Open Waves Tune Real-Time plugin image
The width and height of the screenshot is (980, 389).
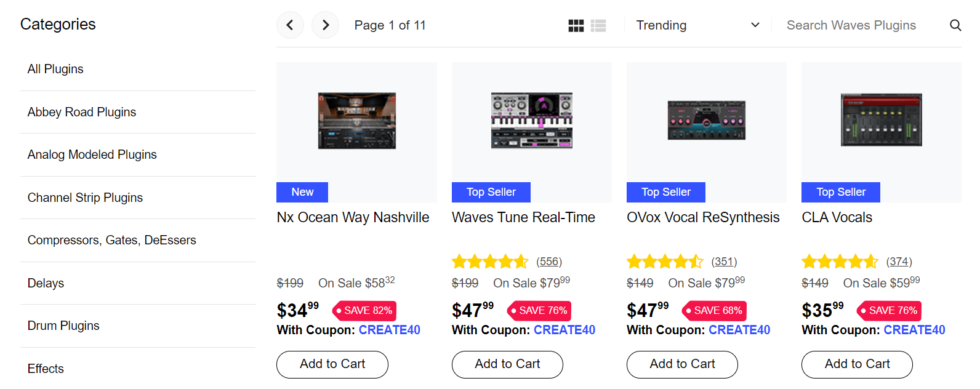(x=531, y=121)
